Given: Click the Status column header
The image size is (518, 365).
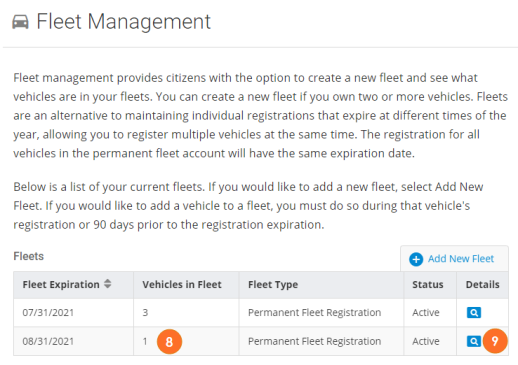Looking at the screenshot, I should pyautogui.click(x=430, y=285).
